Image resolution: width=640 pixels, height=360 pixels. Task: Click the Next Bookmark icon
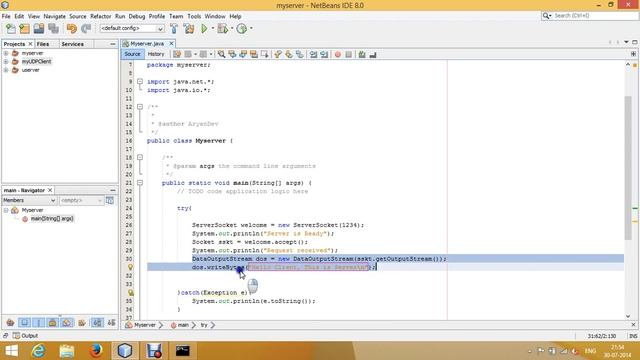(x=289, y=54)
